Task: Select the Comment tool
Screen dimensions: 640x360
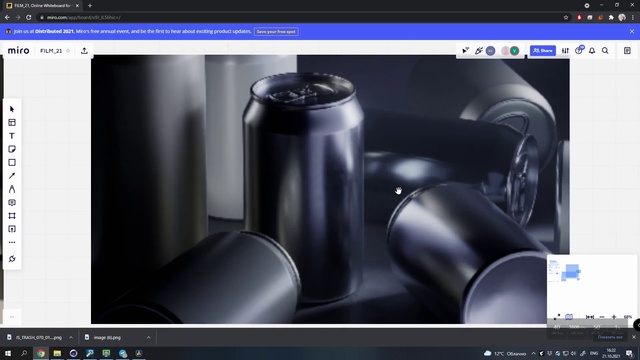Action: coord(12,202)
